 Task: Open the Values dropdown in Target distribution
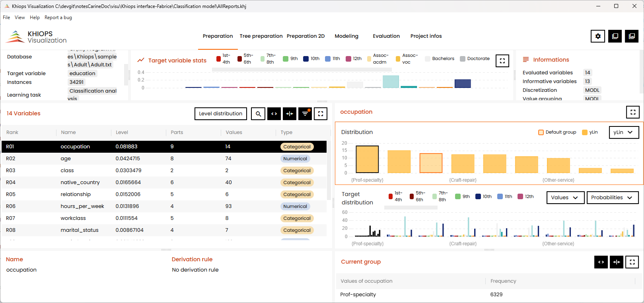565,198
